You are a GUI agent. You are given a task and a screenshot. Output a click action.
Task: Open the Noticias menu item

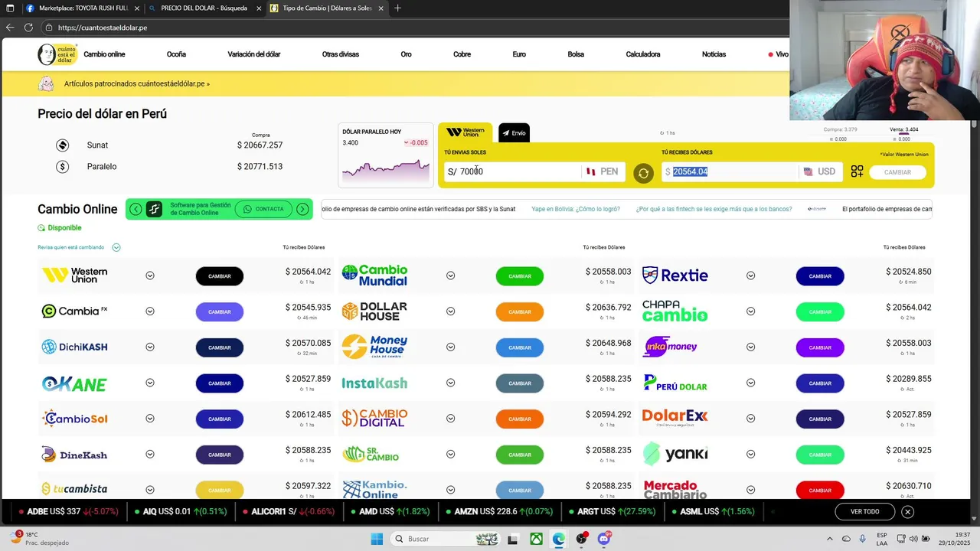(714, 54)
